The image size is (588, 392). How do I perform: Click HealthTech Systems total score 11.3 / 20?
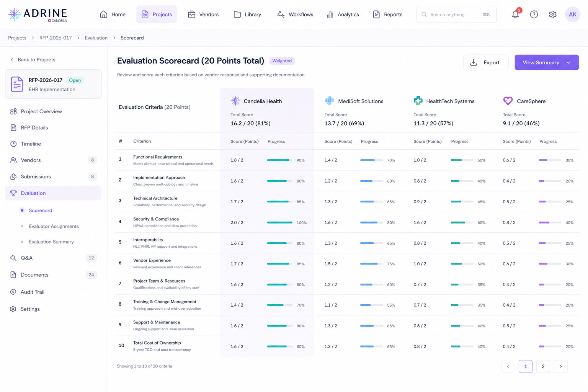[x=433, y=123]
